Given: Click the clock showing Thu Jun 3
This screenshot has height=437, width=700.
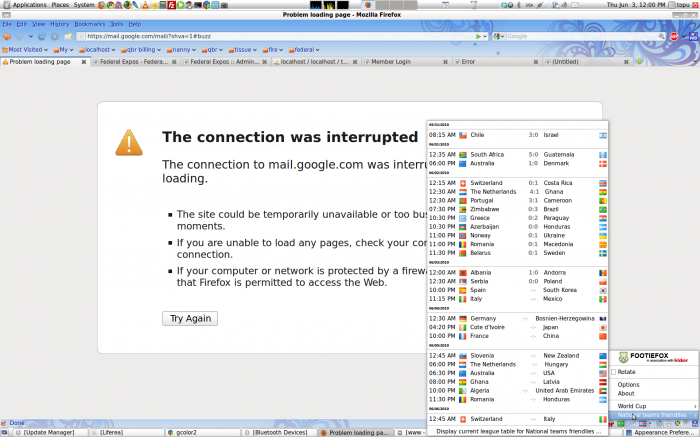Looking at the screenshot, I should (636, 5).
